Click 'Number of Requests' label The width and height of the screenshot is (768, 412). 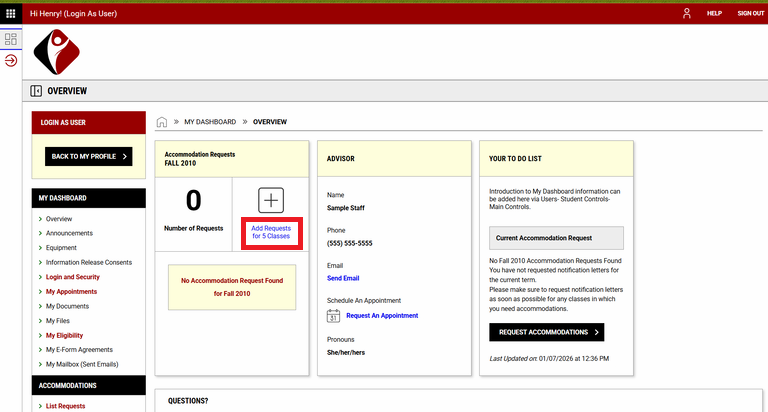pos(193,228)
